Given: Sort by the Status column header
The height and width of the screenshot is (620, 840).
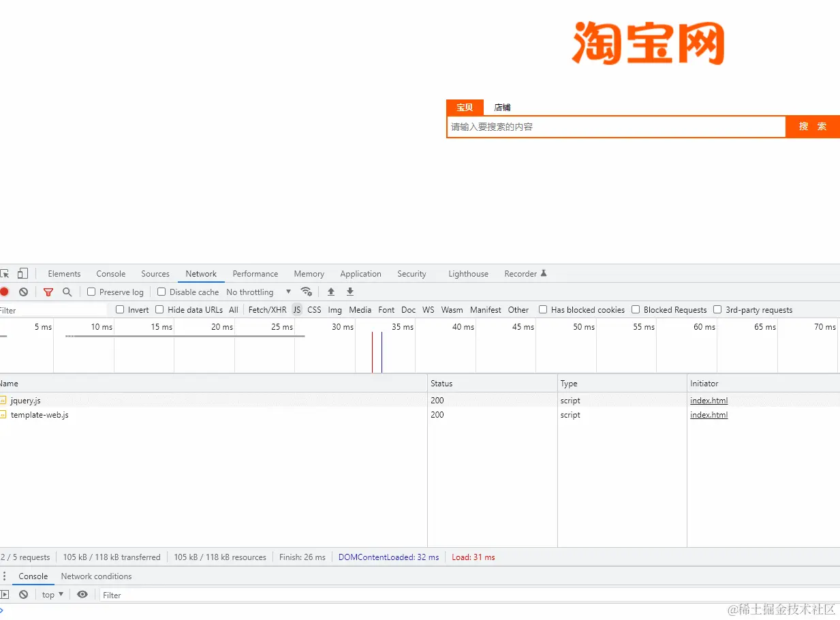Looking at the screenshot, I should pyautogui.click(x=493, y=384).
